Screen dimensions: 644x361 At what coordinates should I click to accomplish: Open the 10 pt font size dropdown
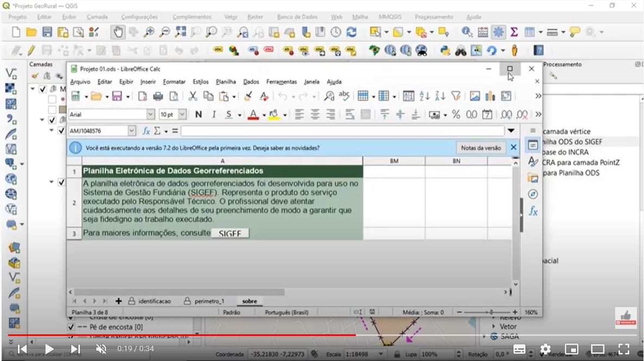pos(182,115)
